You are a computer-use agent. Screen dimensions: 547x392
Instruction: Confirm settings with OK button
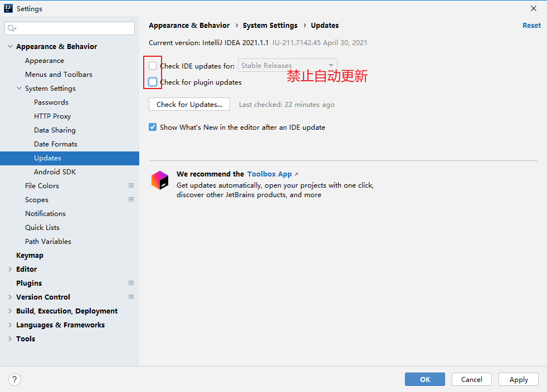[425, 379]
